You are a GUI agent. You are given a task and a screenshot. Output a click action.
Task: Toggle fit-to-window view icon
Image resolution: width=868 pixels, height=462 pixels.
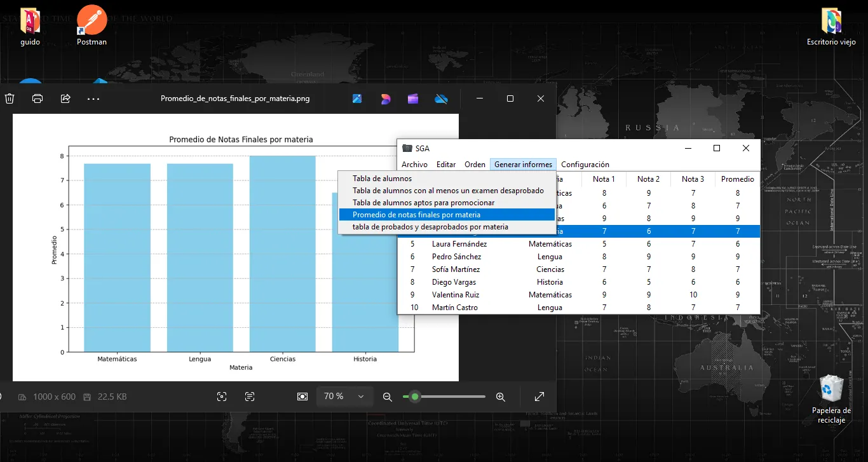[x=302, y=397]
